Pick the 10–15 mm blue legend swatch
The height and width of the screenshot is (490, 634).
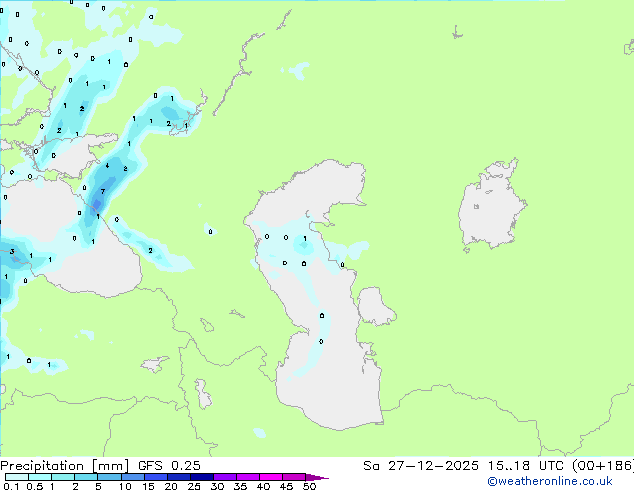(x=133, y=477)
